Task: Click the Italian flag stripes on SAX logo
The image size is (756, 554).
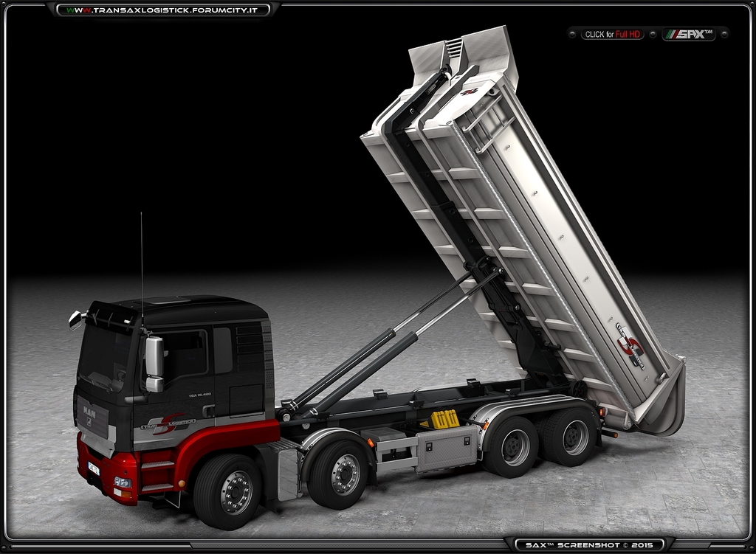Action: 670,33
